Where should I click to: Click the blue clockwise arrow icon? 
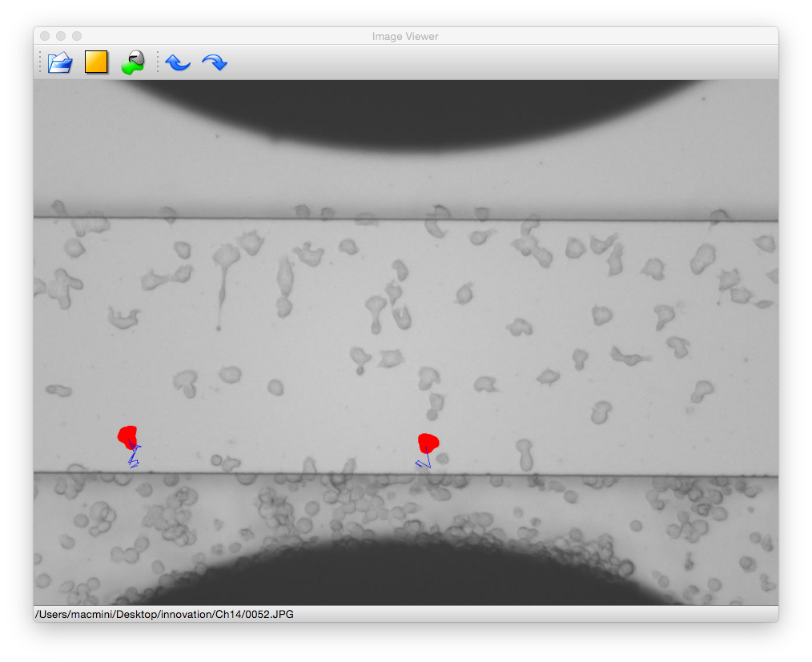215,62
